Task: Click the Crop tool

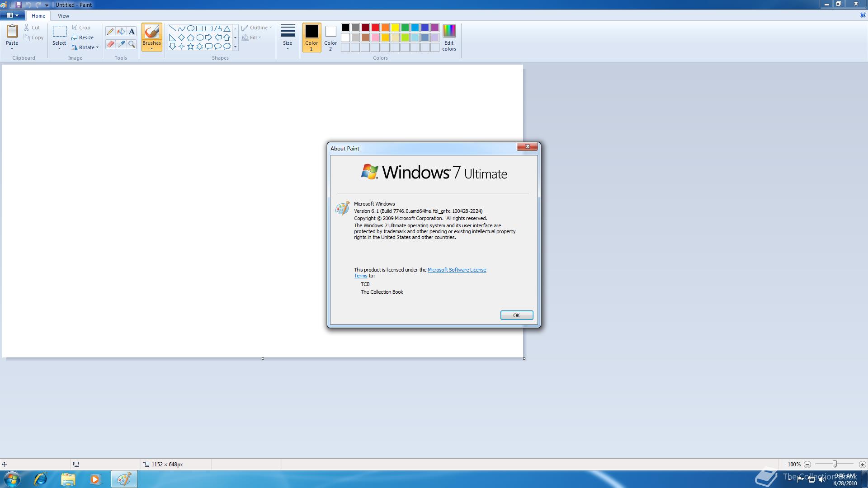Action: coord(81,28)
